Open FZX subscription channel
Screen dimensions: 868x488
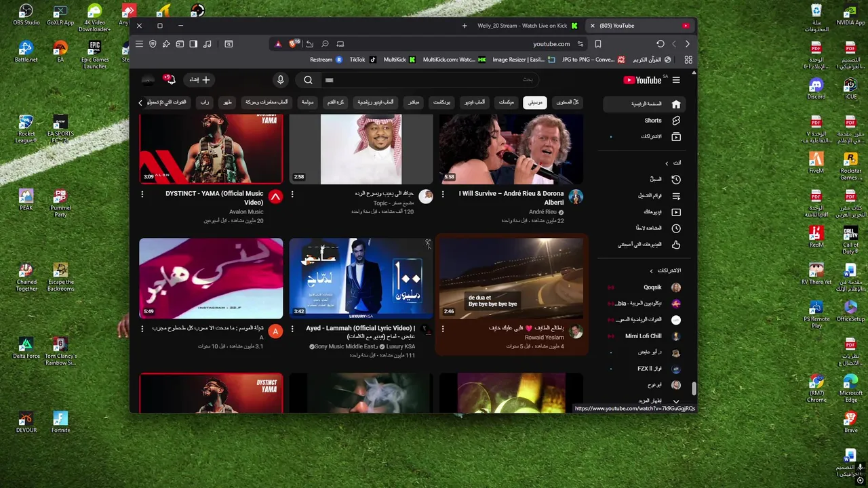(643, 369)
